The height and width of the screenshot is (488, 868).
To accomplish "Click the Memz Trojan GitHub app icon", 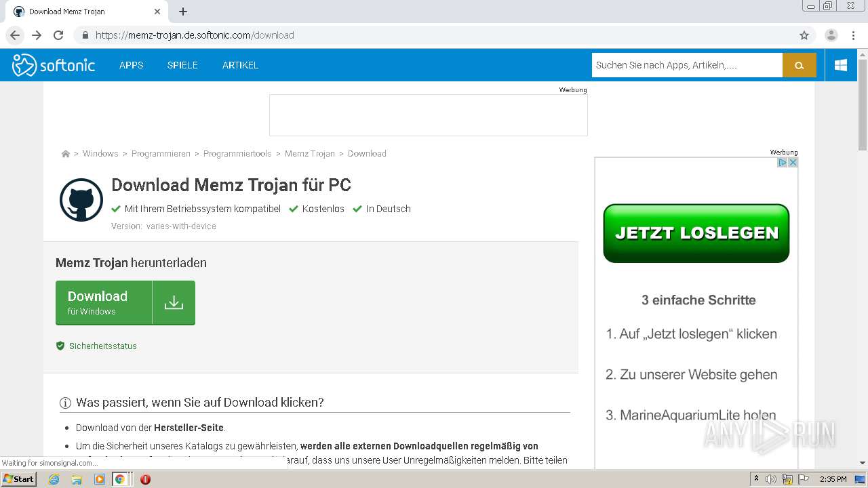I will (x=81, y=200).
